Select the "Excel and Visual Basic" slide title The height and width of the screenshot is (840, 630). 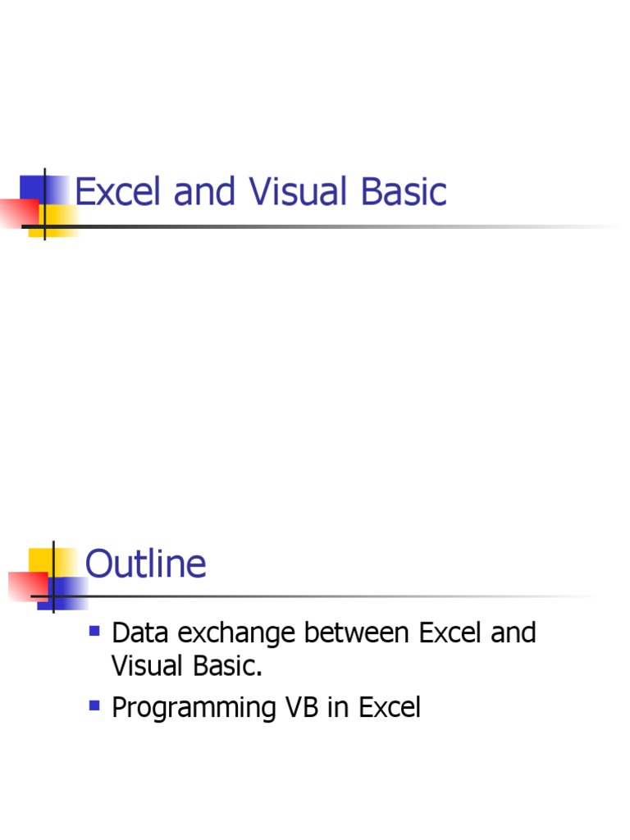pos(261,192)
